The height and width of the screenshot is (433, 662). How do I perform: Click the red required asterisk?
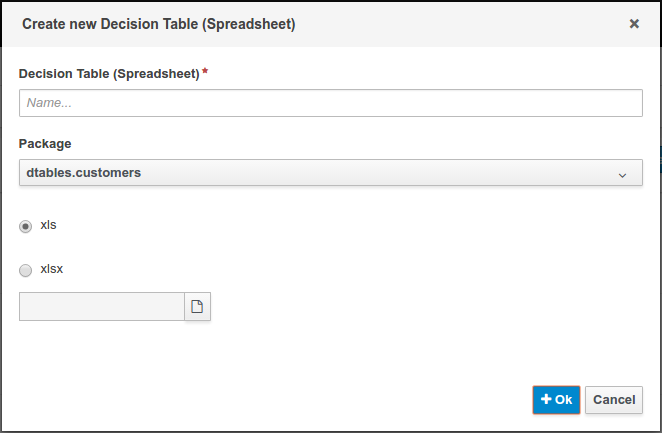pyautogui.click(x=205, y=72)
